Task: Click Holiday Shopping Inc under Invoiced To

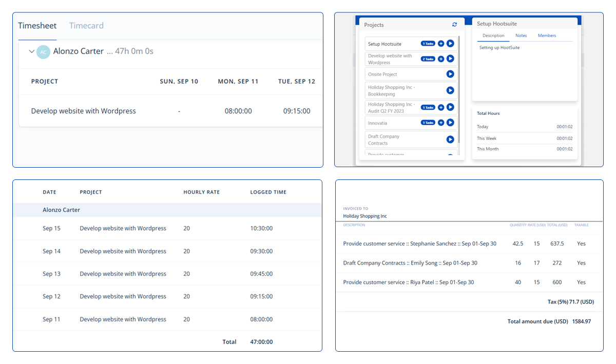Action: coord(365,216)
